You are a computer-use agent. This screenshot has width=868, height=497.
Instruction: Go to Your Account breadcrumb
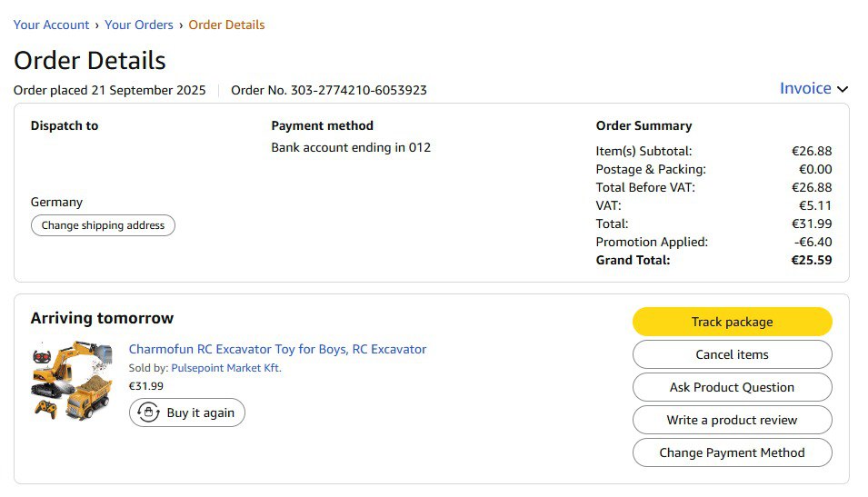click(51, 25)
